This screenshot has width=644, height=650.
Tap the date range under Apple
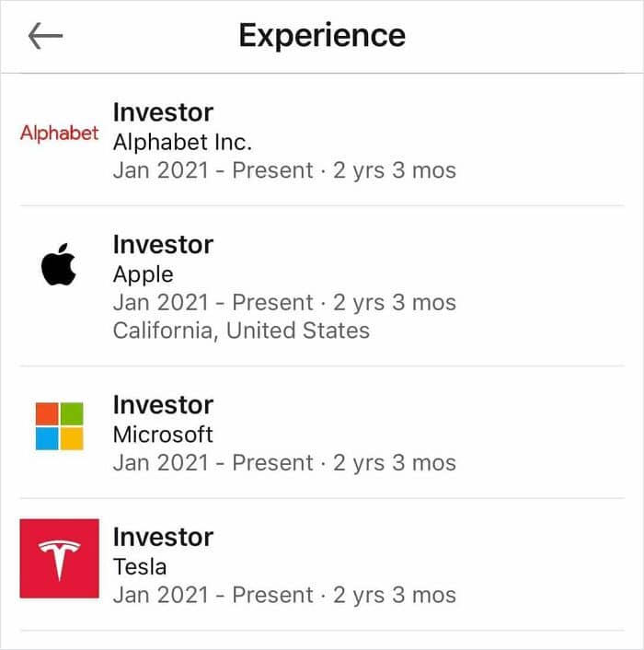284,303
